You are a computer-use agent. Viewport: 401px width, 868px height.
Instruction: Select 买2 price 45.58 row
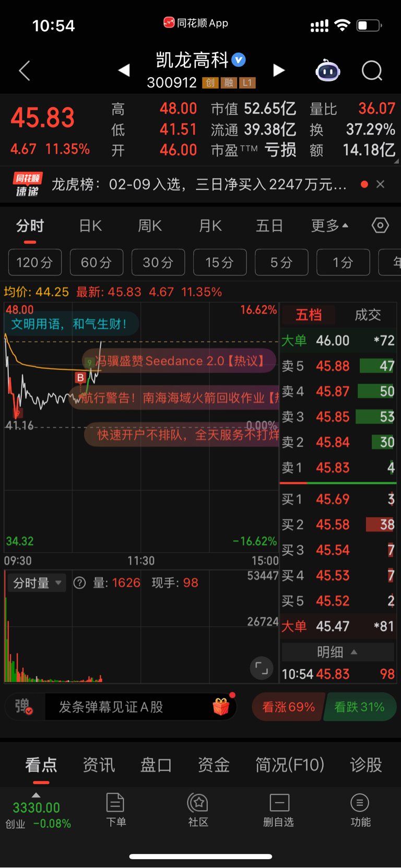click(x=338, y=525)
